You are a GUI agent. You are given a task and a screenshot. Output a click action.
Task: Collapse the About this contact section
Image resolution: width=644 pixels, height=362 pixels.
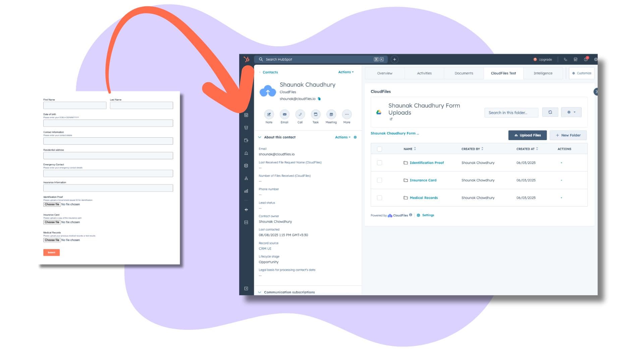259,137
